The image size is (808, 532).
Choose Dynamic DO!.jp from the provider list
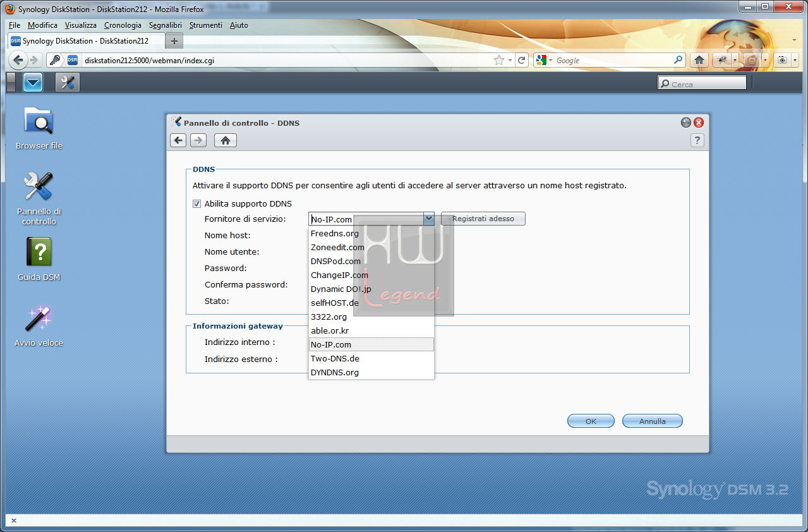(x=371, y=289)
